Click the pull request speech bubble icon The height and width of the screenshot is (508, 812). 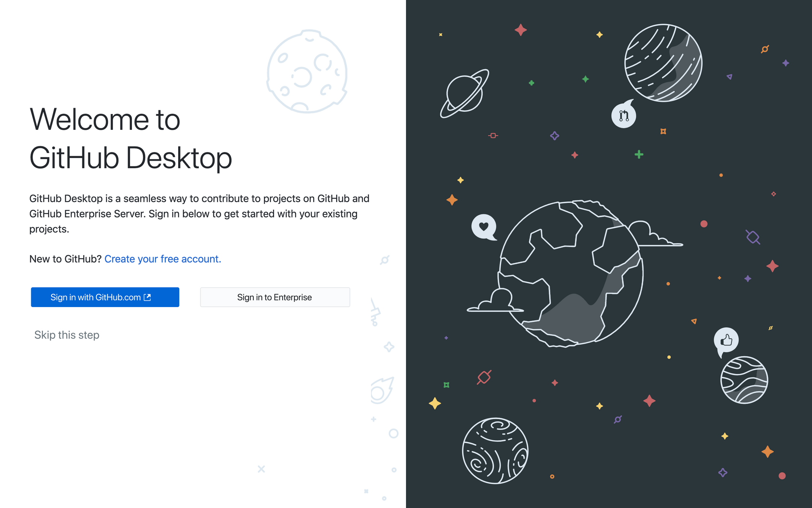point(624,116)
